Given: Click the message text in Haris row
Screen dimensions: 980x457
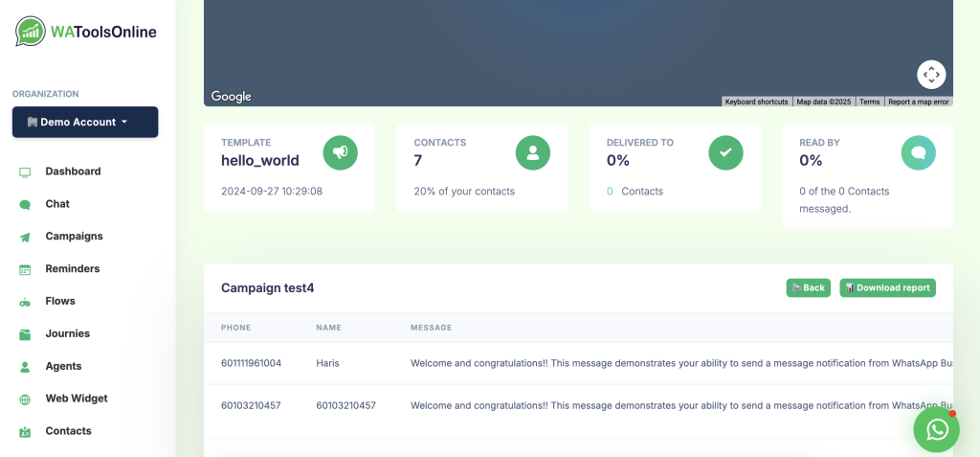Looking at the screenshot, I should pos(681,363).
